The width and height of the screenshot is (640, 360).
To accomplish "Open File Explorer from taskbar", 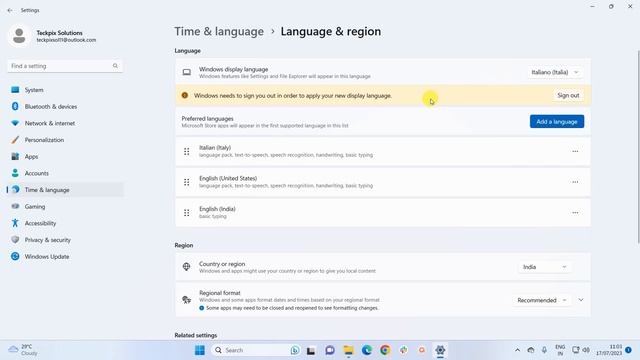I will [348, 350].
